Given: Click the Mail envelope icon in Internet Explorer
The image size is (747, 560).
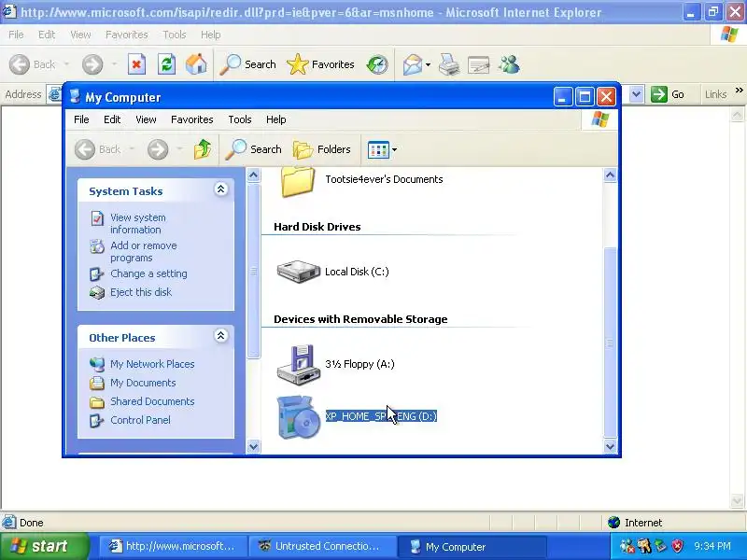Looking at the screenshot, I should (x=412, y=64).
